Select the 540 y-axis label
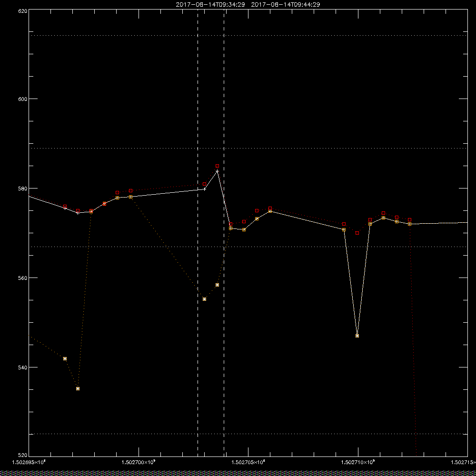 pos(23,367)
